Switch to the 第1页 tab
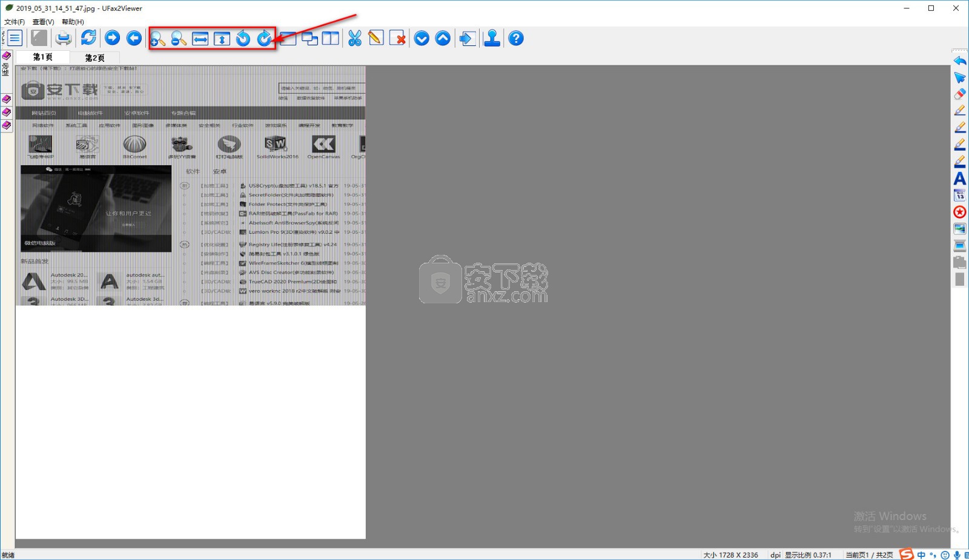Viewport: 969px width, 560px height. (x=42, y=57)
